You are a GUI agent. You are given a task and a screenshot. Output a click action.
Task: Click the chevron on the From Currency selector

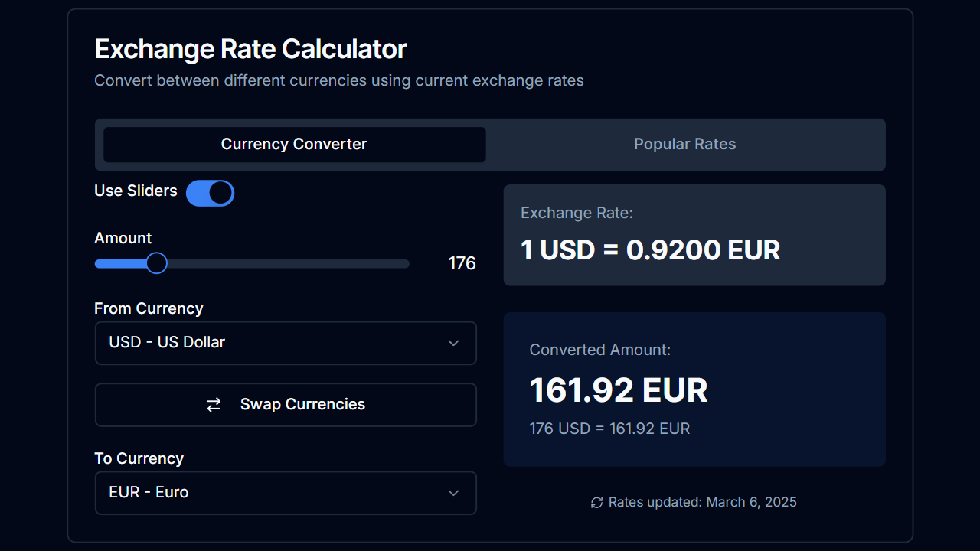point(453,343)
